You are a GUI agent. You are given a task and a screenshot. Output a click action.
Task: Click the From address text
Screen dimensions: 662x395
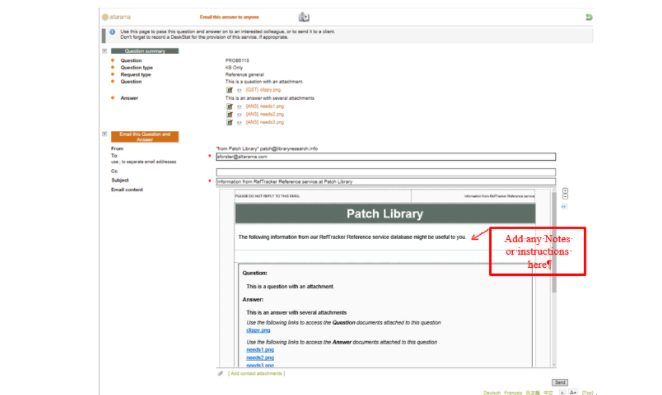(267, 149)
